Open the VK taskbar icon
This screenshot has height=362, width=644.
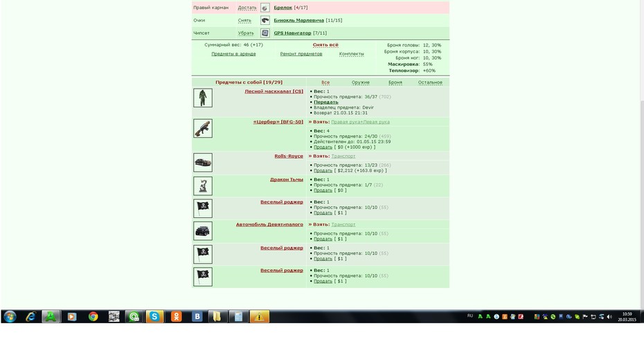coord(197,316)
